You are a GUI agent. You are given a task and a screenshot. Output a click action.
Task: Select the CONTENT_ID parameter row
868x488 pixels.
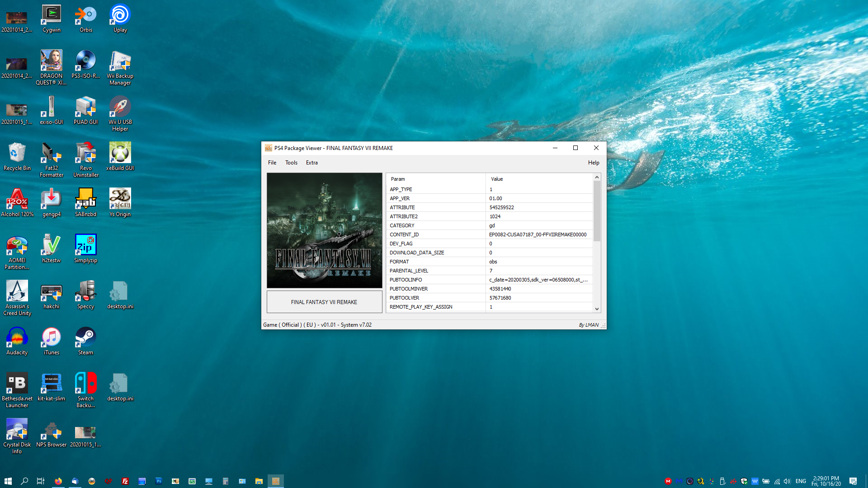click(490, 235)
